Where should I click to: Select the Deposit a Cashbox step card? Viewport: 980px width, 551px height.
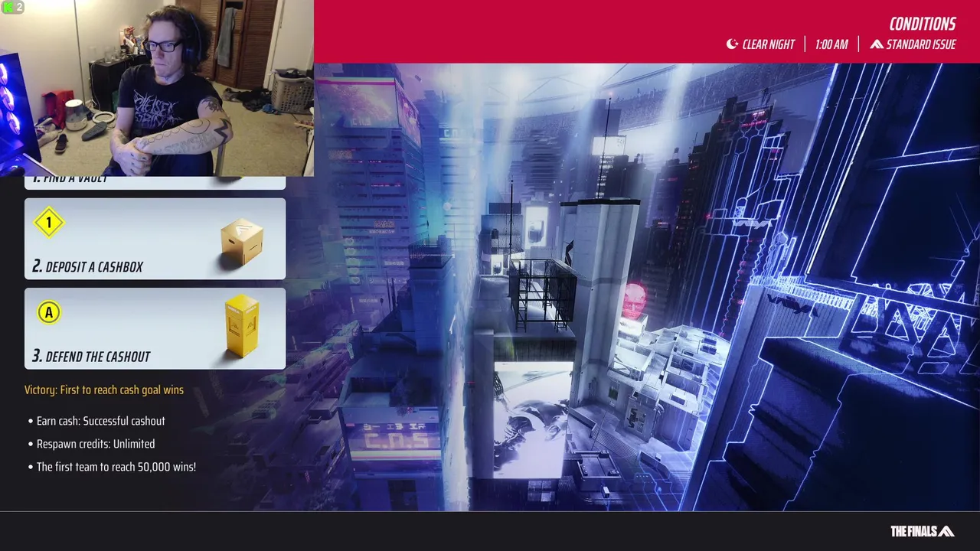tap(155, 239)
